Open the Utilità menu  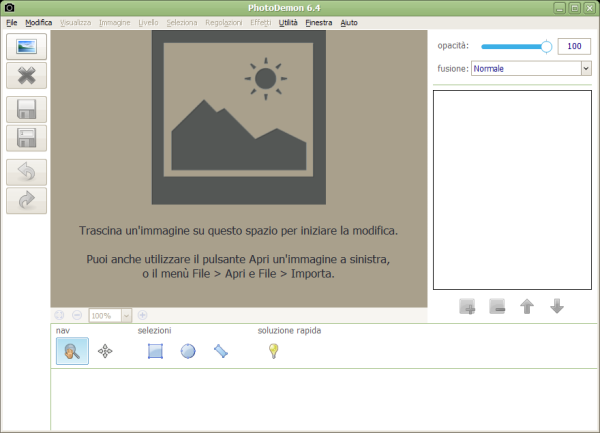coord(288,22)
